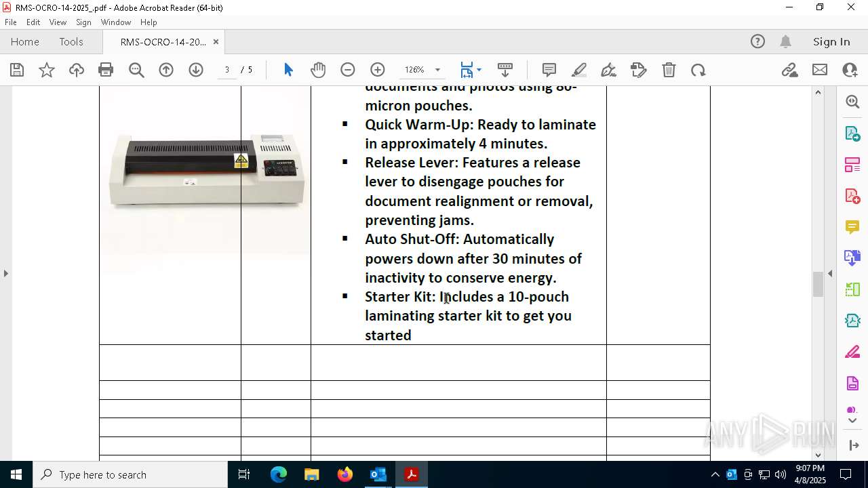Toggle the scrolling mode tool
Screen dimensions: 868x488
tap(505, 70)
